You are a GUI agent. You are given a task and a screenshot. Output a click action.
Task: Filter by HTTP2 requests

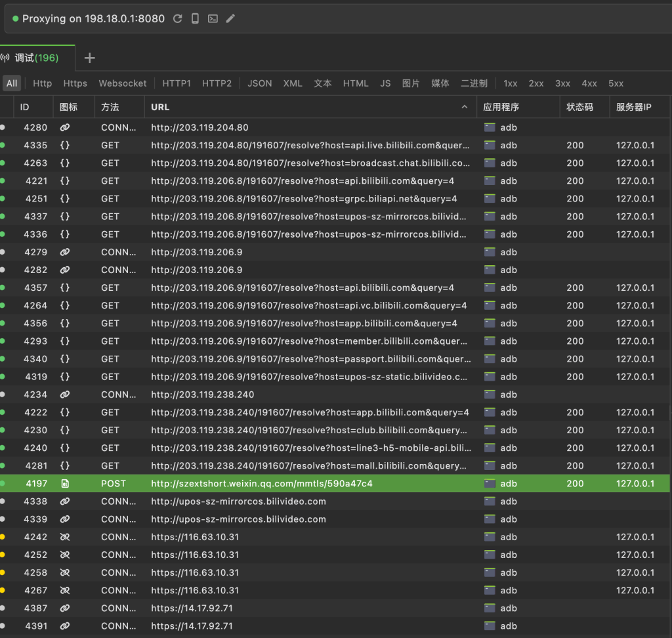click(217, 83)
